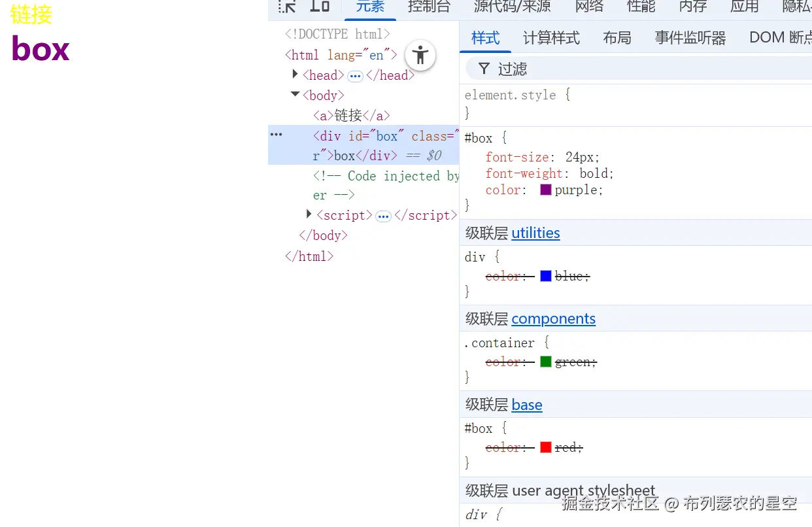Viewport: 812px width, 527px height.
Task: Select the Code injected comment row
Action: [x=386, y=185]
